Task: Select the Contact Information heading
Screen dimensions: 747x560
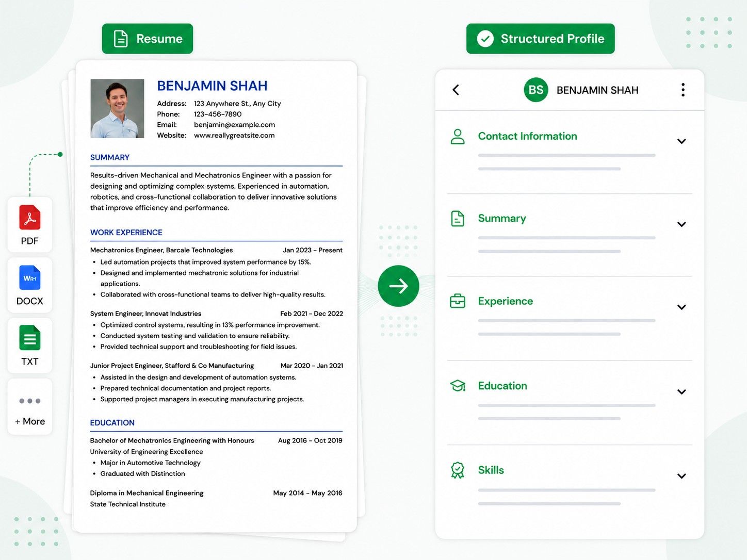Action: tap(527, 136)
